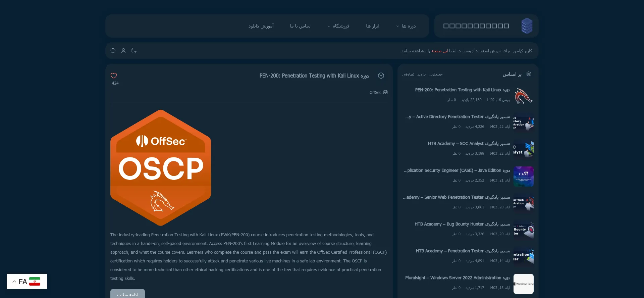The height and width of the screenshot is (298, 644).
Task: Open the ابزار ها menu item
Action: click(x=373, y=26)
